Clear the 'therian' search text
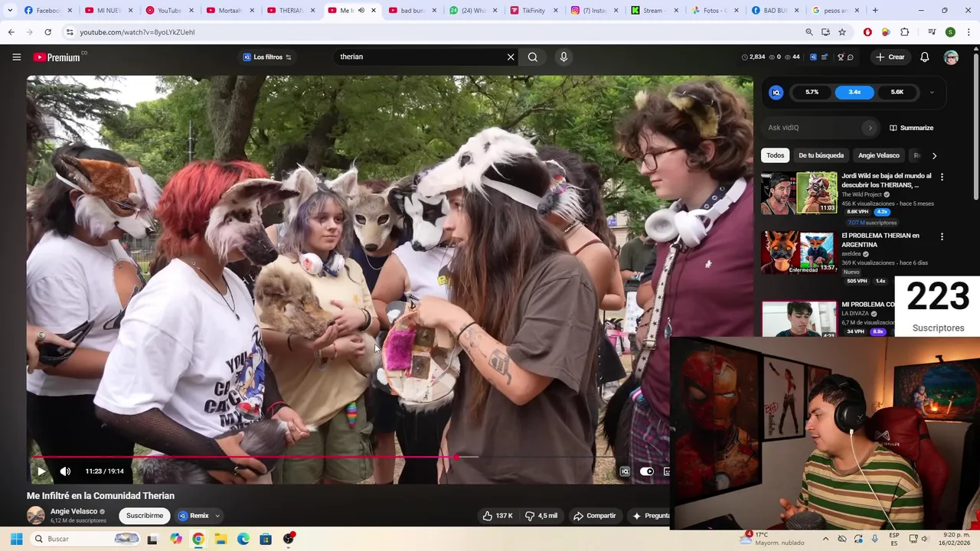The height and width of the screenshot is (551, 980). point(511,57)
